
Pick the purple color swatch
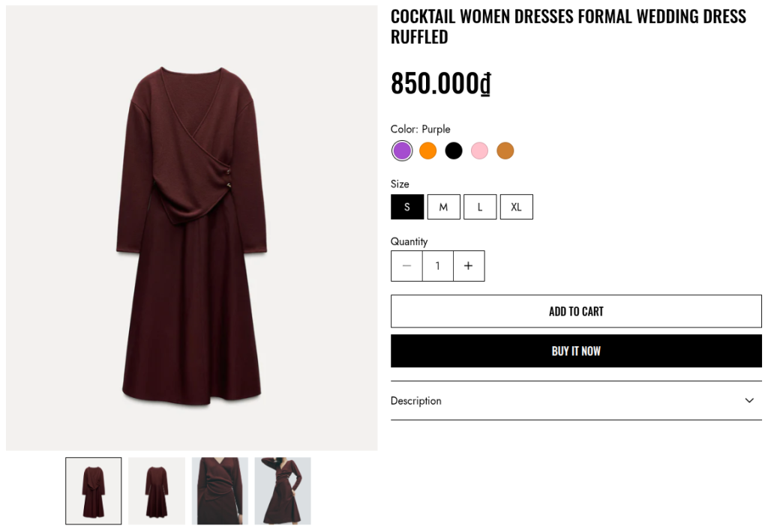point(402,151)
